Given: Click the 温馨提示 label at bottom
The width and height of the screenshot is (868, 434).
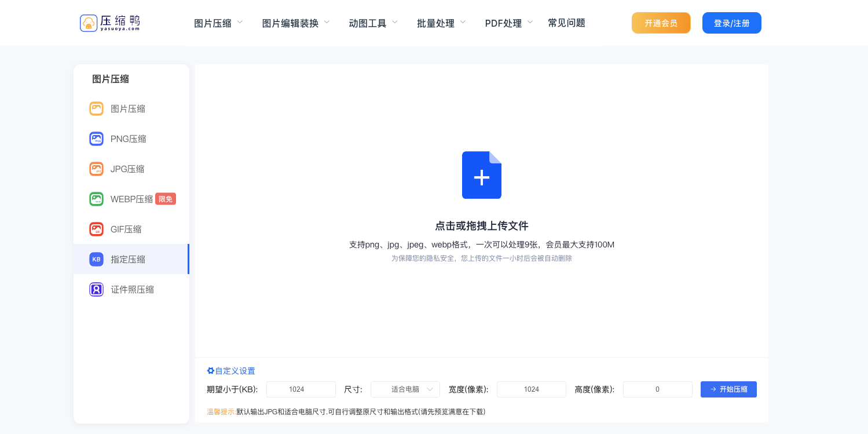Looking at the screenshot, I should [x=221, y=412].
